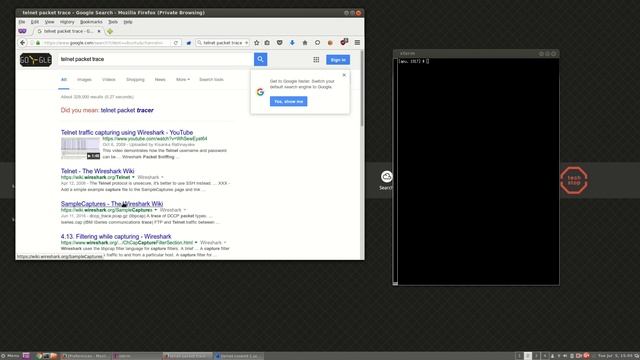Open Telnet traffic capturing using Wireshark result
Screen dimensions: 640x360
(127, 133)
